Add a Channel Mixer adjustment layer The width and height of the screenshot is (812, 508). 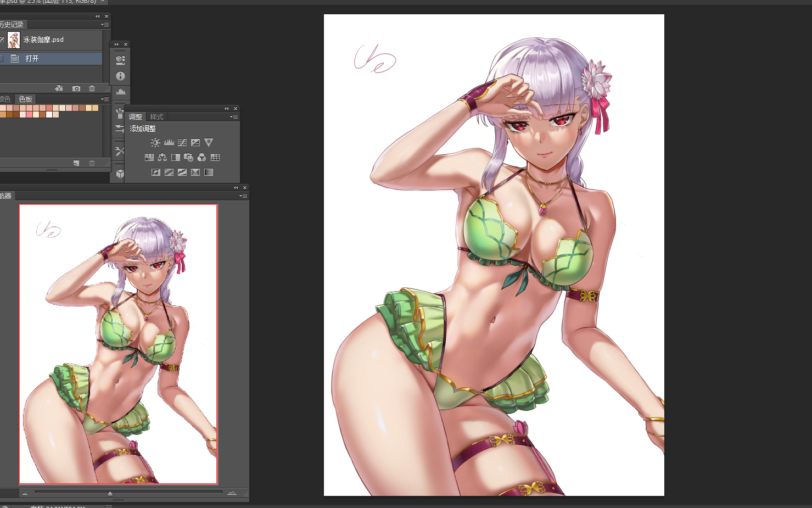pos(201,157)
